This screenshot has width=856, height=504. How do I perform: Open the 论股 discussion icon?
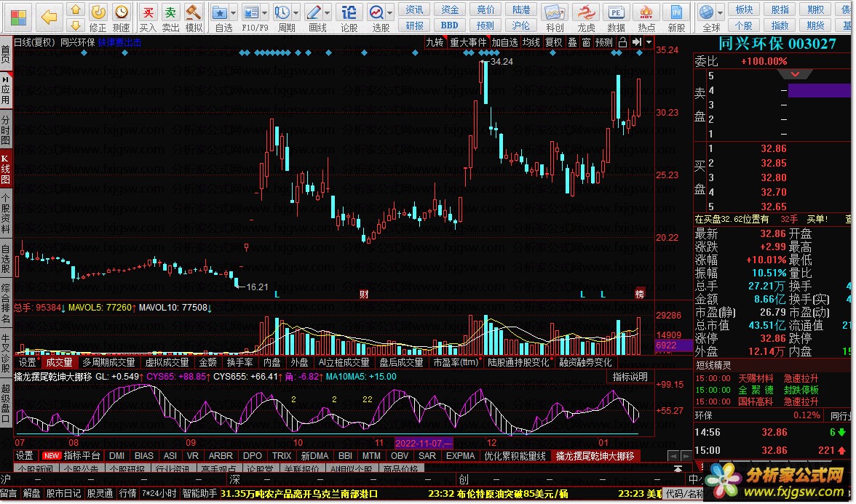[x=349, y=12]
